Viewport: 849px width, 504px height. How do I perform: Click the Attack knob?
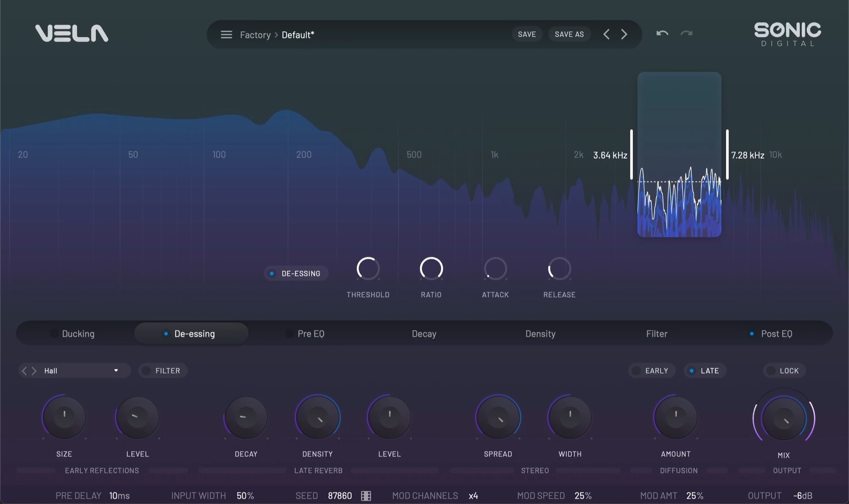pos(495,268)
